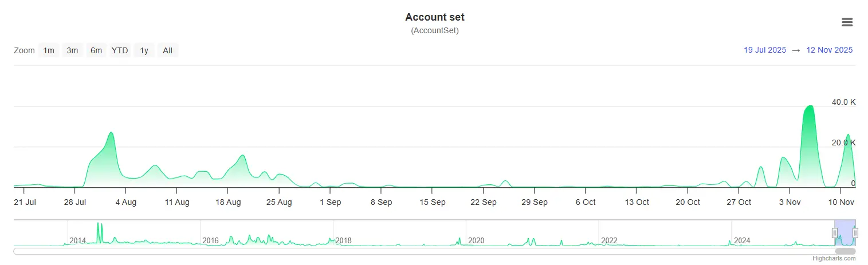Switch zoom to 1y
Screen dimensions: 868x265
click(144, 50)
